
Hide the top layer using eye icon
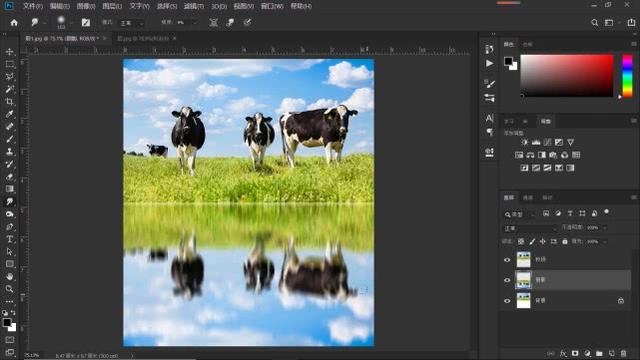(x=507, y=260)
